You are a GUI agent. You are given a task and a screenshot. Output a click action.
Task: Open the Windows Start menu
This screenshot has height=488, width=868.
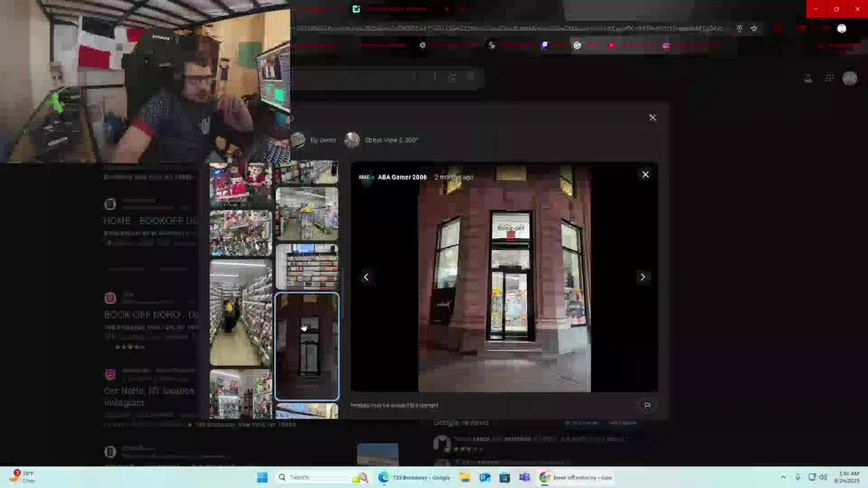coord(262,477)
